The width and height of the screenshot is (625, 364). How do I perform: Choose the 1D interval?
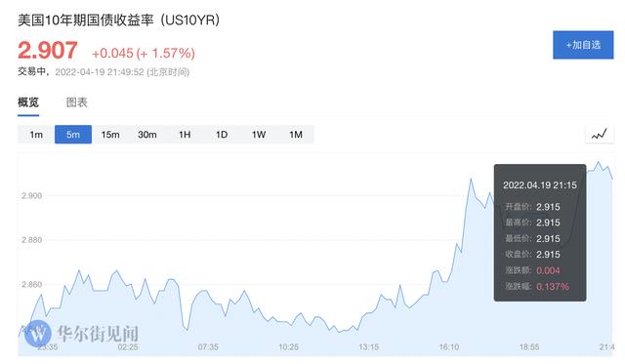click(222, 135)
